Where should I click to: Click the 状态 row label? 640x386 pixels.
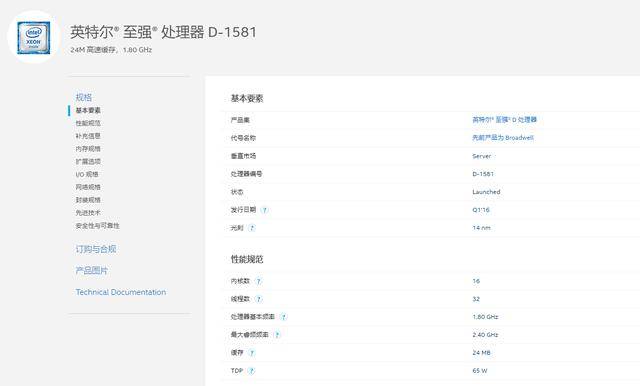(x=237, y=192)
